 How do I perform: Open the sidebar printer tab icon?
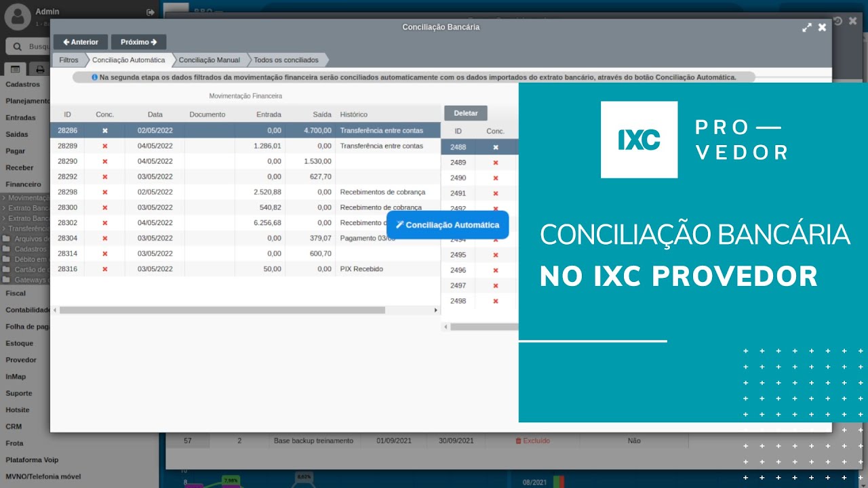(x=41, y=69)
